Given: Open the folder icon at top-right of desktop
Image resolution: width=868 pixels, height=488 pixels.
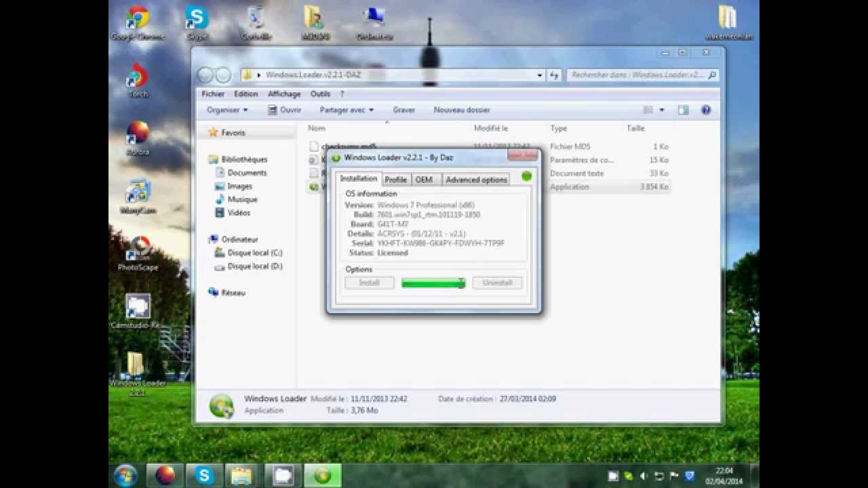Looking at the screenshot, I should (728, 23).
